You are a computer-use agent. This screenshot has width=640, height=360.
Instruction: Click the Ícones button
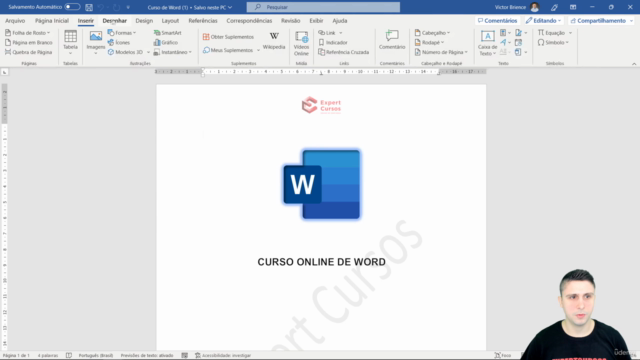[119, 42]
